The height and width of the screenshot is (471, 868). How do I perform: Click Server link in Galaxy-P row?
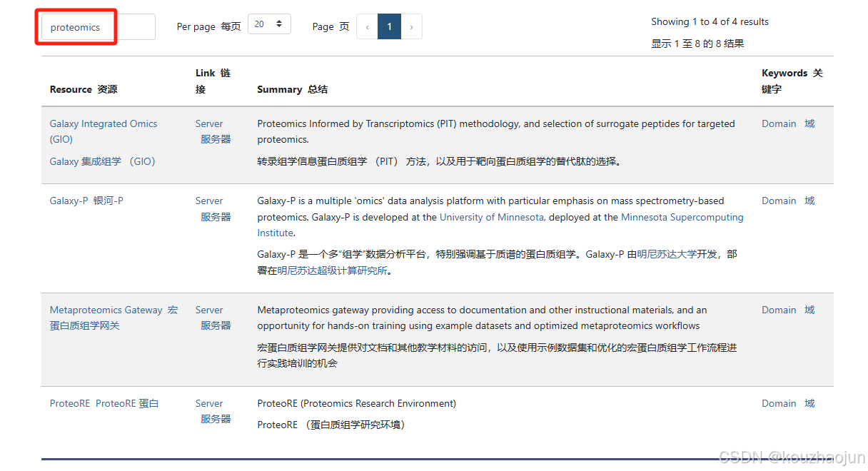209,201
